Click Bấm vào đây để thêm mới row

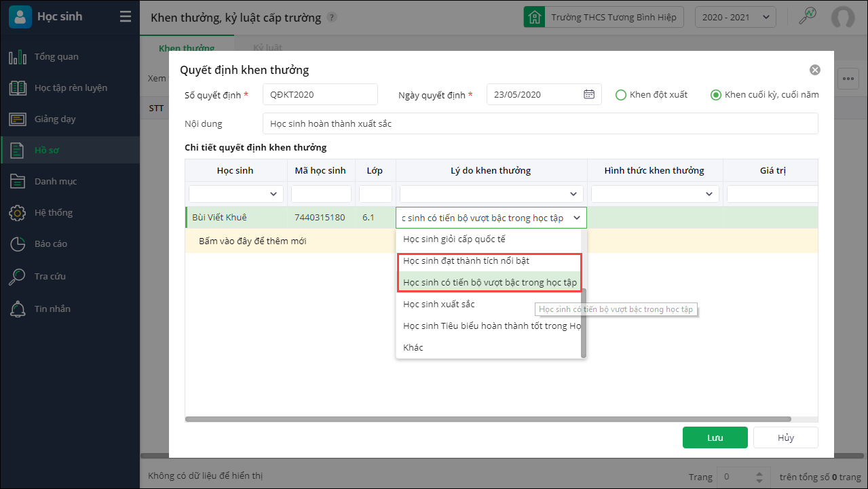click(x=501, y=241)
